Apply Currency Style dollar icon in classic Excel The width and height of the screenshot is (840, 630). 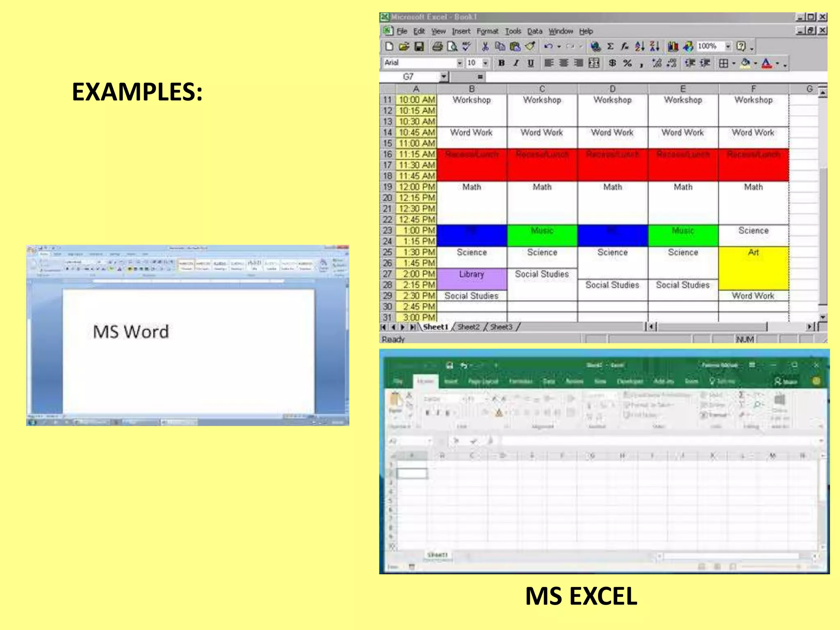[x=612, y=63]
